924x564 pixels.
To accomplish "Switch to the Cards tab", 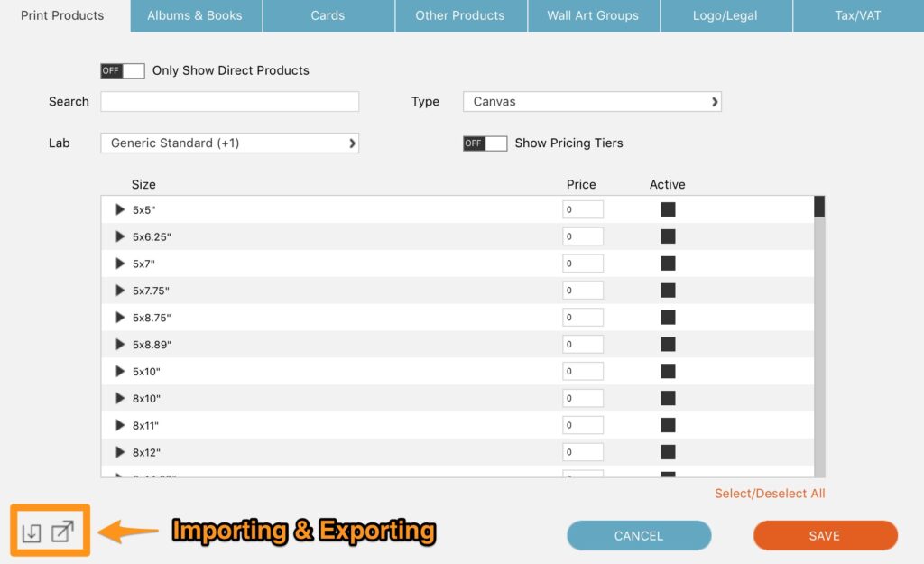I will click(328, 16).
